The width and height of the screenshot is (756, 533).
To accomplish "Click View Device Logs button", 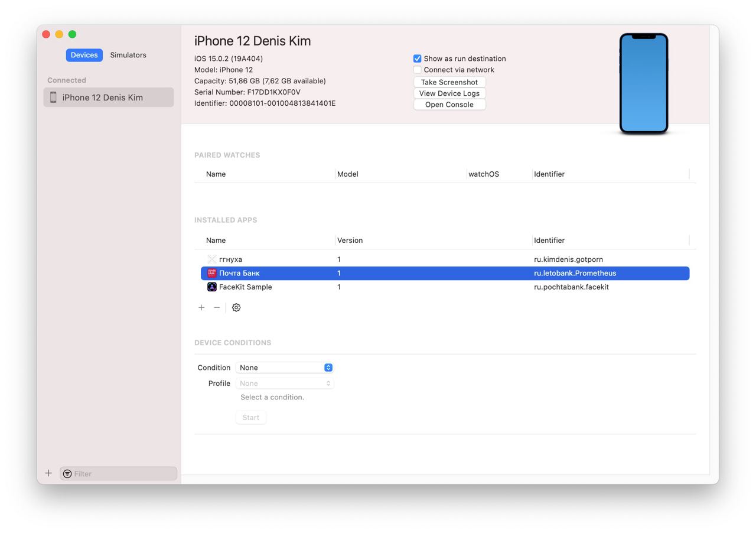I will [x=449, y=93].
